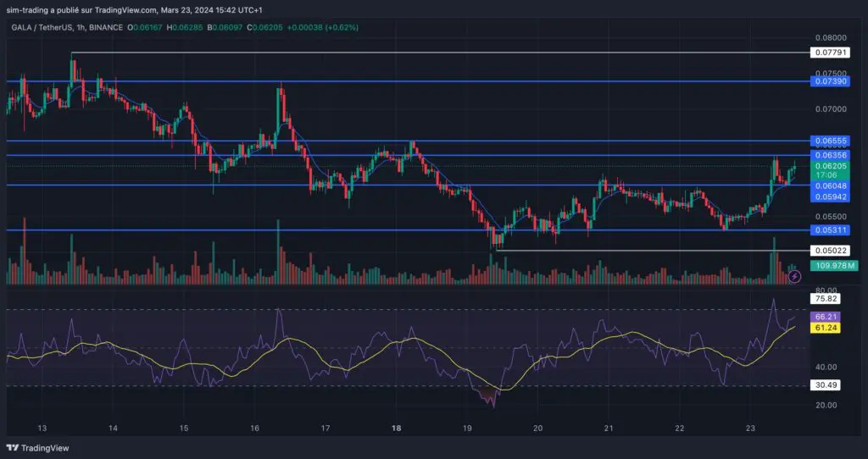Click the 75.82 RSI level label
Screen dimensions: 868x459
tap(826, 298)
